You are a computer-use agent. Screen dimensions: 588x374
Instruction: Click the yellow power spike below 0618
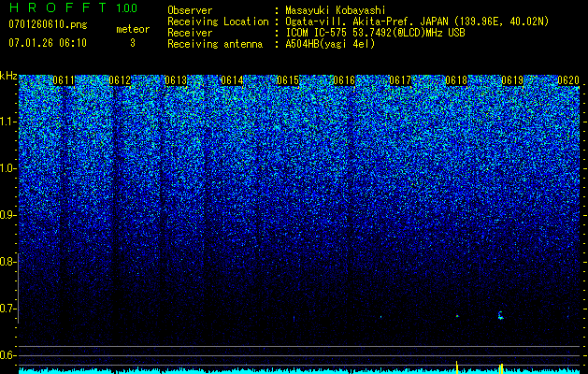point(457,367)
